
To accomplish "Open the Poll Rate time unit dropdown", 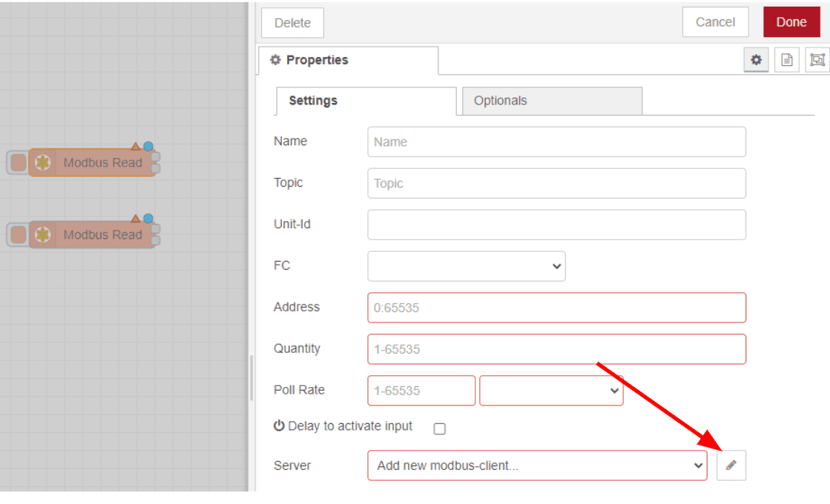I will pos(550,390).
